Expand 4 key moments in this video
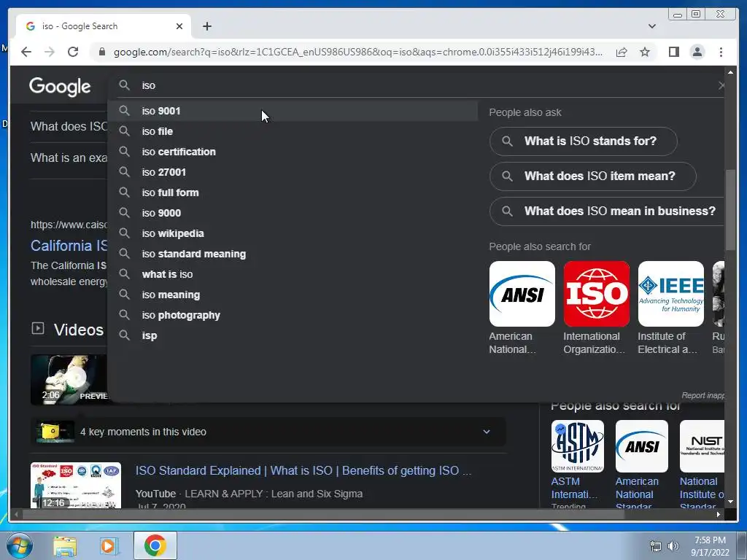This screenshot has height=560, width=747. 268,432
